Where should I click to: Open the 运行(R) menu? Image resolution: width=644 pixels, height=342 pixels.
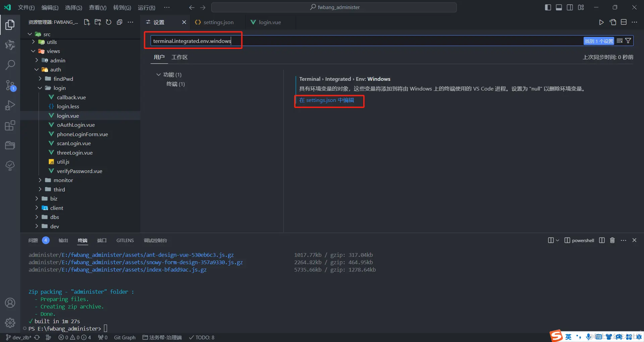click(146, 7)
